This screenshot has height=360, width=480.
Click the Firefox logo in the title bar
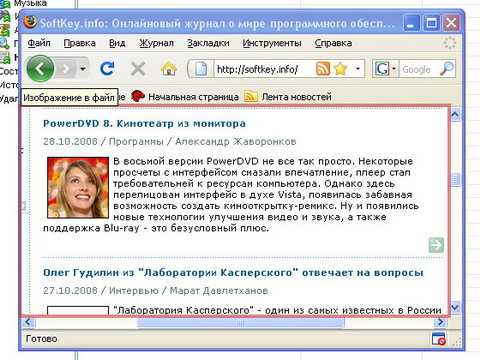tap(30, 23)
